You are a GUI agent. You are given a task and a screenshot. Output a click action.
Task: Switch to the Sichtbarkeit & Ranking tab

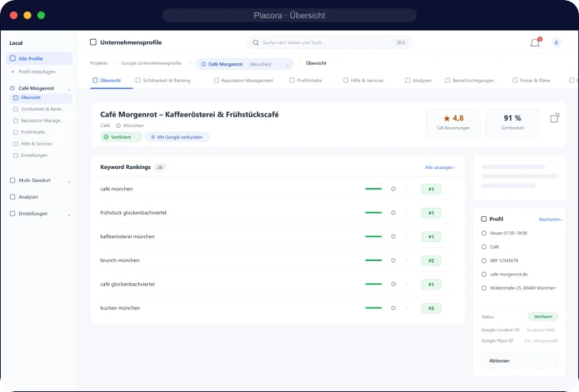[x=163, y=81]
